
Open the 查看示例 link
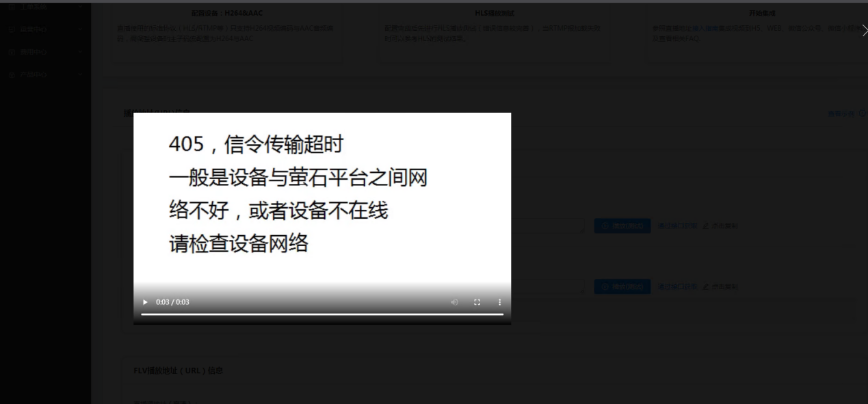coord(841,113)
